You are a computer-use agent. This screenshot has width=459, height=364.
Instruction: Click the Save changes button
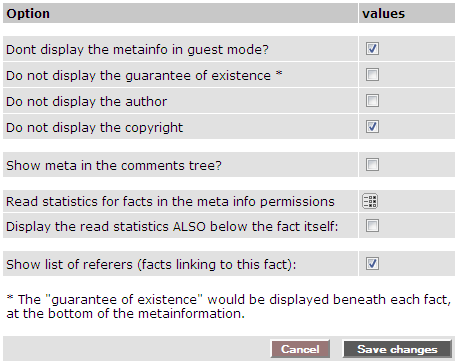(x=397, y=349)
